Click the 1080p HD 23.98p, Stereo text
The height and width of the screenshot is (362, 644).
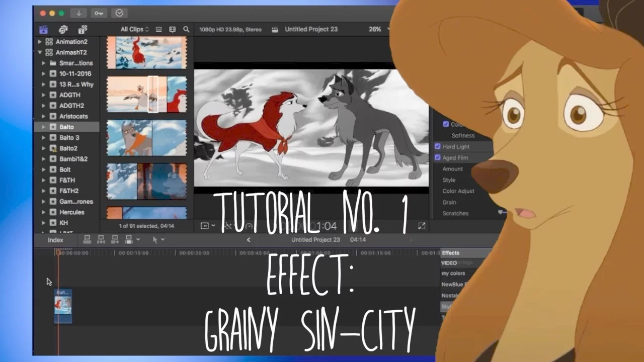click(x=230, y=29)
